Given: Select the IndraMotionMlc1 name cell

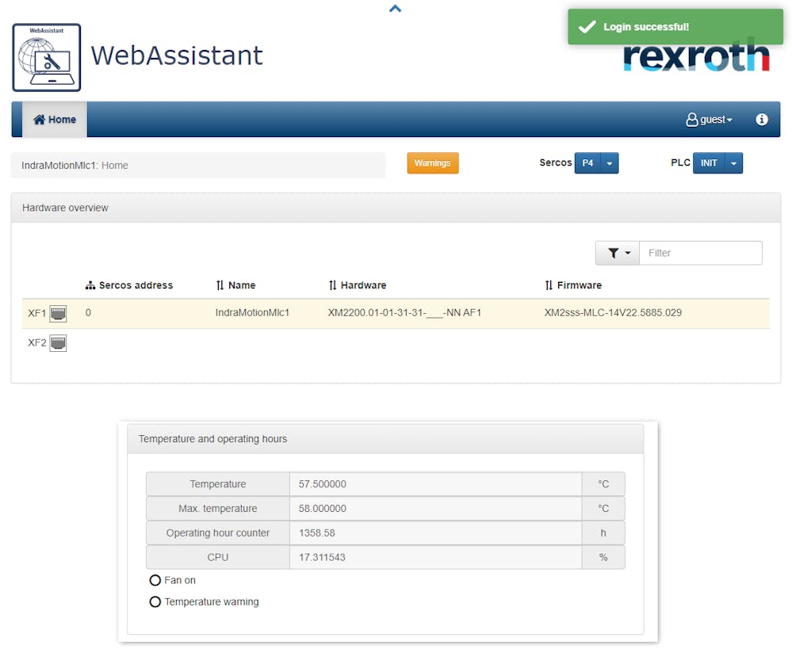Looking at the screenshot, I should coord(252,312).
